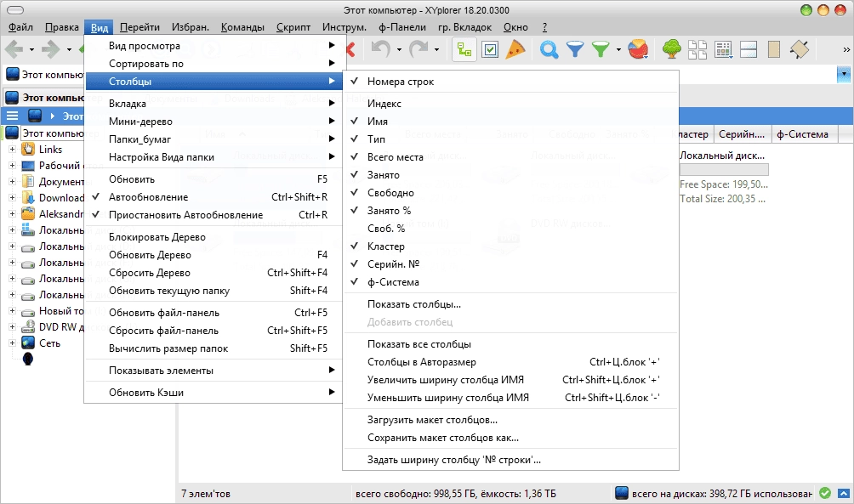
Task: Click the orange pizza-slice toolbar icon
Action: click(515, 49)
